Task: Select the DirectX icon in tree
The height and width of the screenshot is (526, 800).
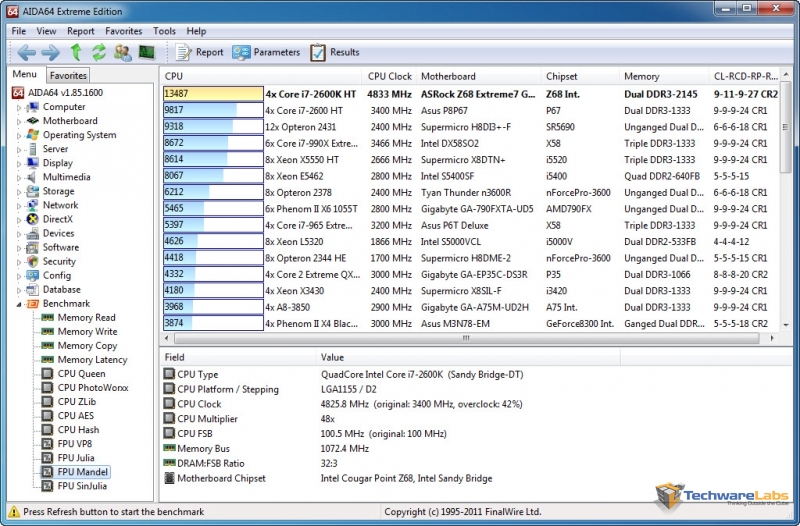Action: click(33, 219)
